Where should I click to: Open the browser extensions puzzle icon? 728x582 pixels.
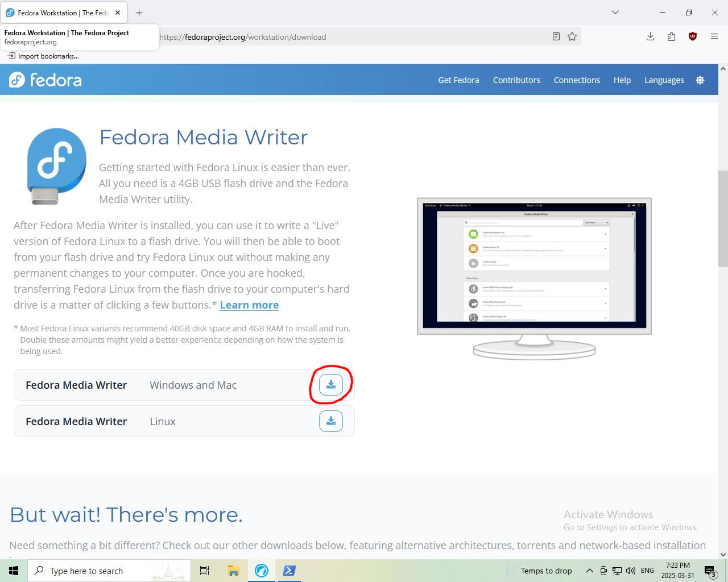(671, 36)
